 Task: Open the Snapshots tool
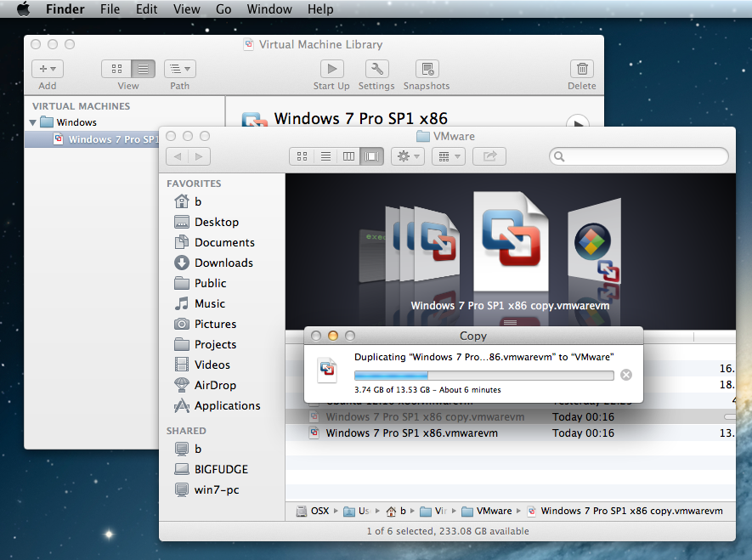[427, 69]
